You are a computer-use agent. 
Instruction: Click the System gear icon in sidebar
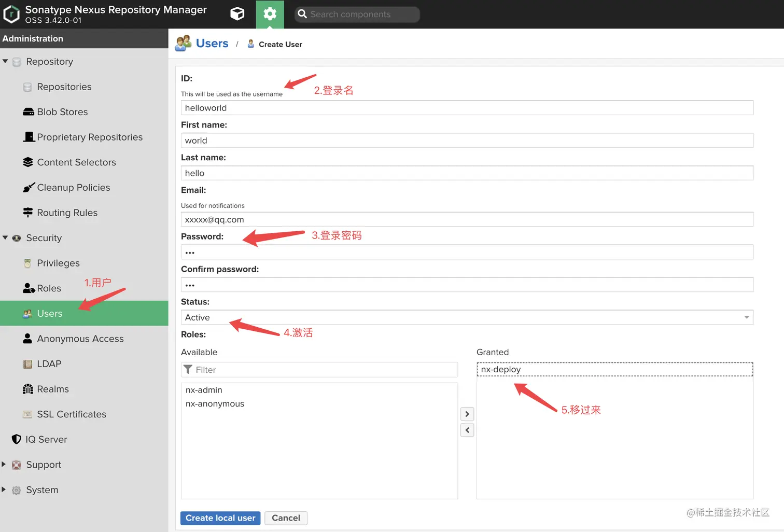[x=17, y=490]
